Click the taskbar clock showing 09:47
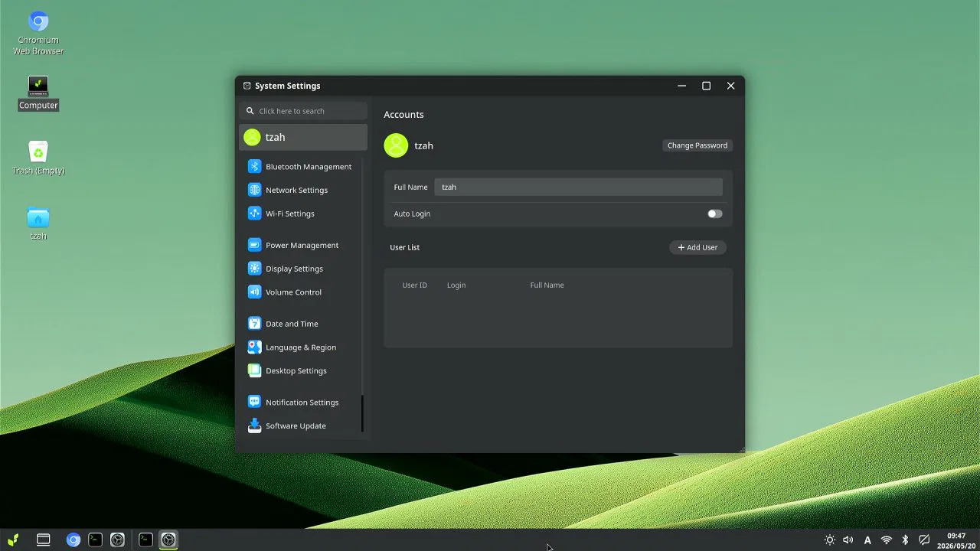 pos(956,540)
